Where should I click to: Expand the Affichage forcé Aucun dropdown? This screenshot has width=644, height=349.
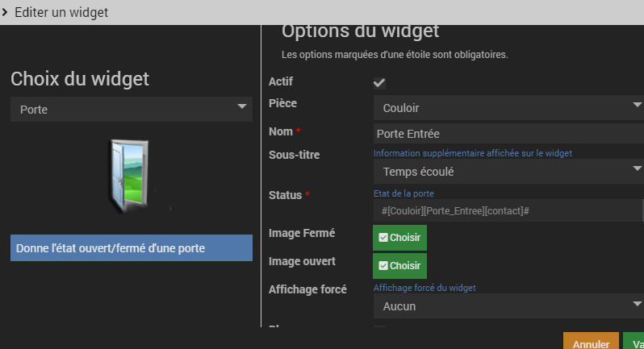[508, 306]
